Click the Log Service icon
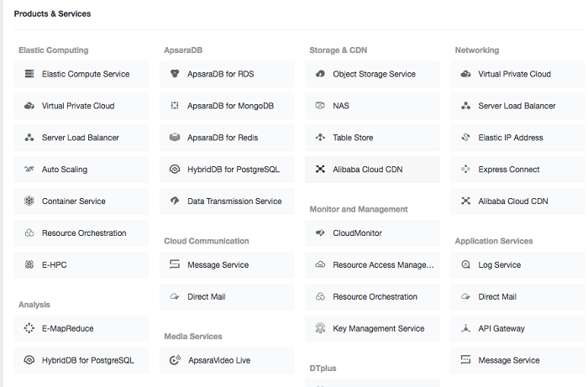588x387 pixels. click(x=465, y=264)
